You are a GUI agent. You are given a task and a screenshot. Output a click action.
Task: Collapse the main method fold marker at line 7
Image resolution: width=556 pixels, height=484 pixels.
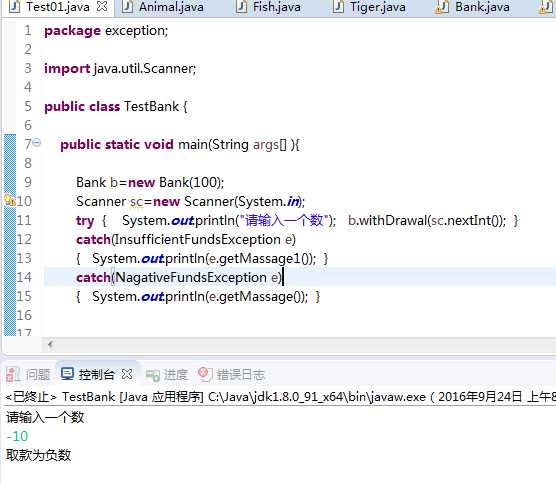[x=37, y=143]
